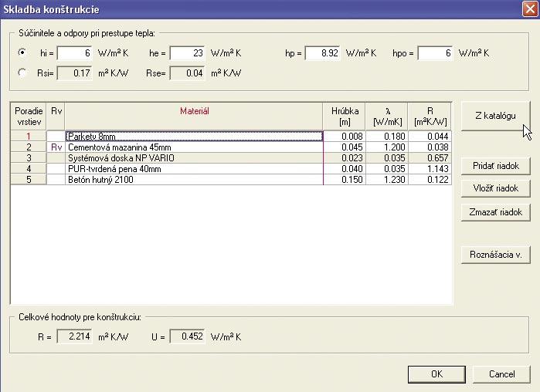Click the total R field showing 2.214
Viewport: 540px width, 392px height.
75,336
